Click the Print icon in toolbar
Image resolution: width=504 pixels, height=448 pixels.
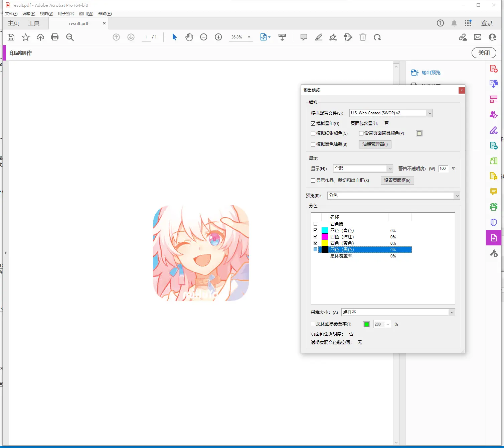click(55, 37)
